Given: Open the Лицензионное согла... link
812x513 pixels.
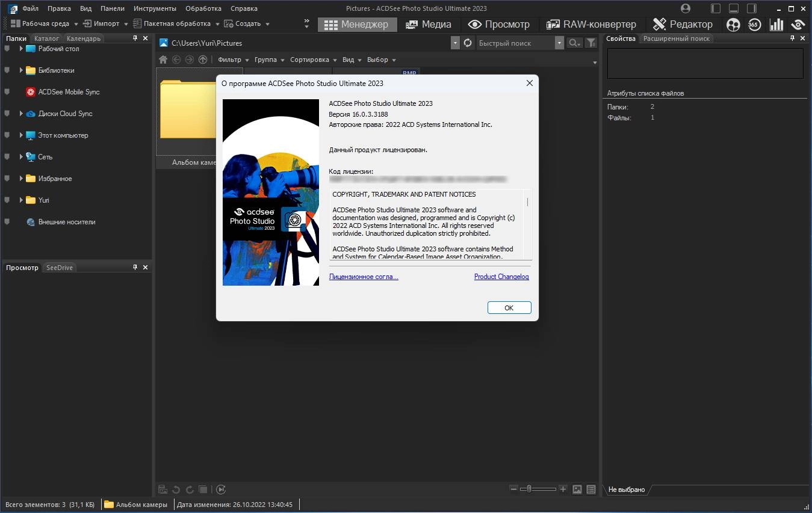Looking at the screenshot, I should [364, 277].
